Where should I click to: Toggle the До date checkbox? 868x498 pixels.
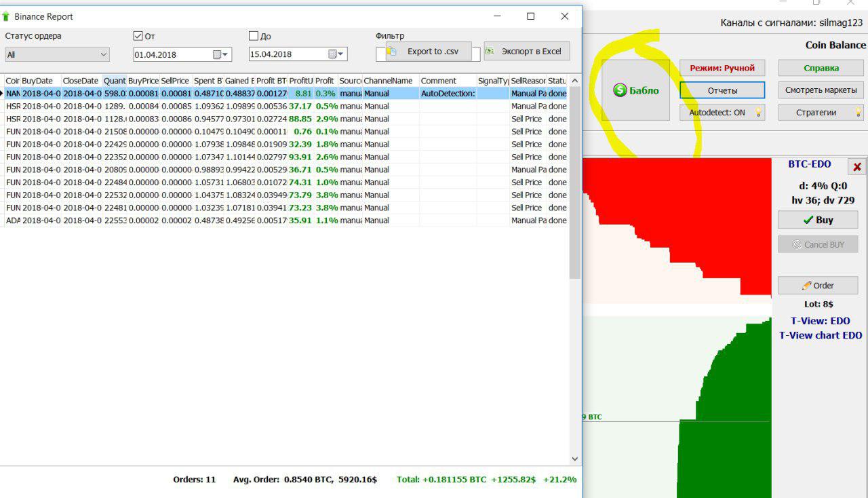click(254, 36)
